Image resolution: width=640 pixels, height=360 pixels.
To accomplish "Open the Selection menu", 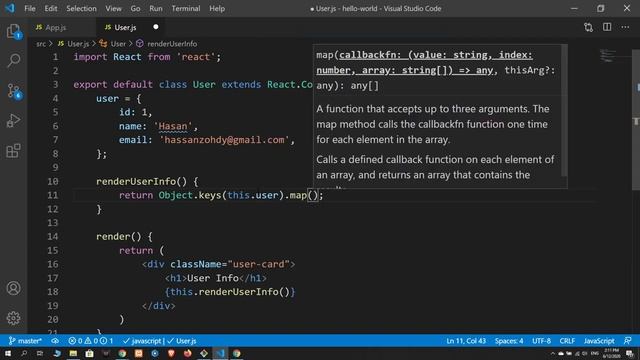I will [81, 8].
